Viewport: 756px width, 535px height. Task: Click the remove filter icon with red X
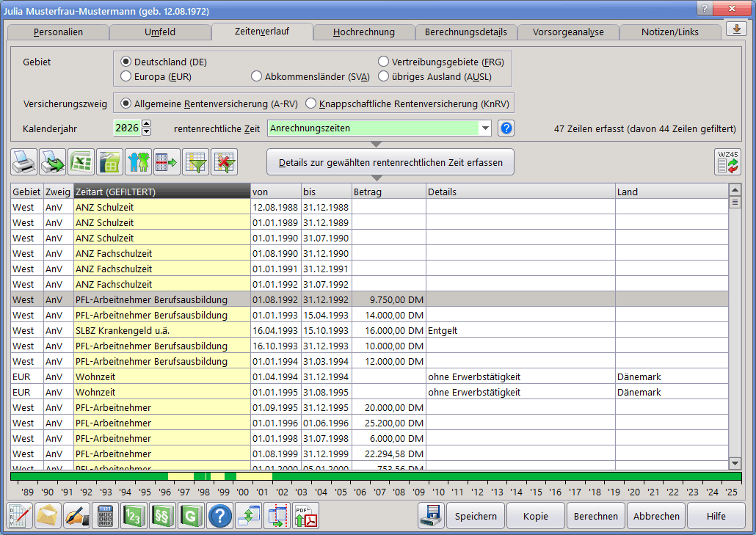(224, 162)
